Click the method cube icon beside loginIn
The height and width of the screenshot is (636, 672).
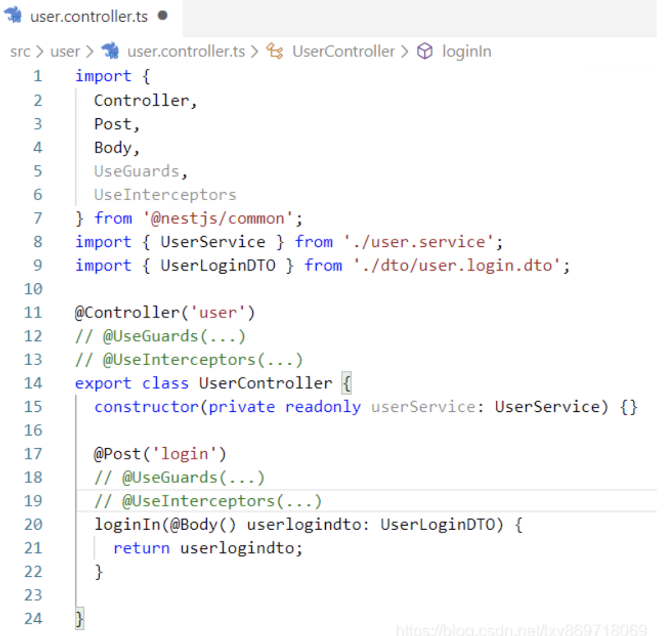[425, 51]
